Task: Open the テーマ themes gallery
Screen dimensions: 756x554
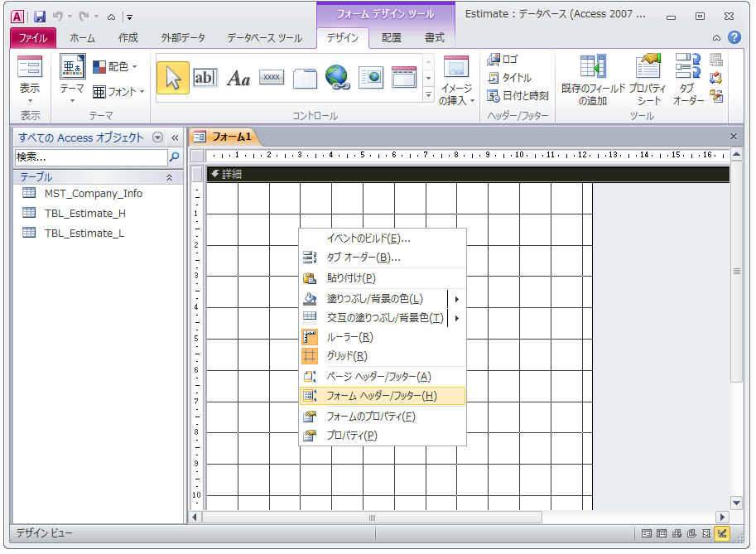Action: (72, 79)
